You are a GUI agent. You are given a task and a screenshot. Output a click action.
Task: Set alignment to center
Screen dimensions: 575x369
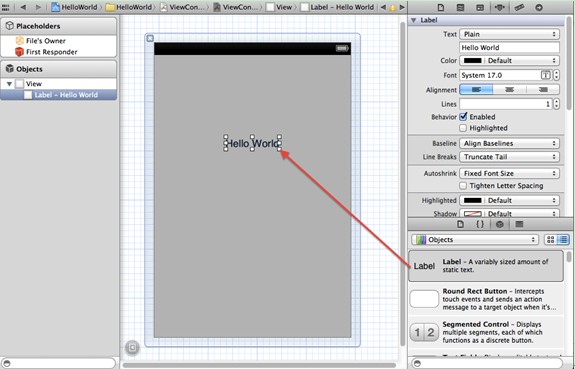[x=509, y=90]
